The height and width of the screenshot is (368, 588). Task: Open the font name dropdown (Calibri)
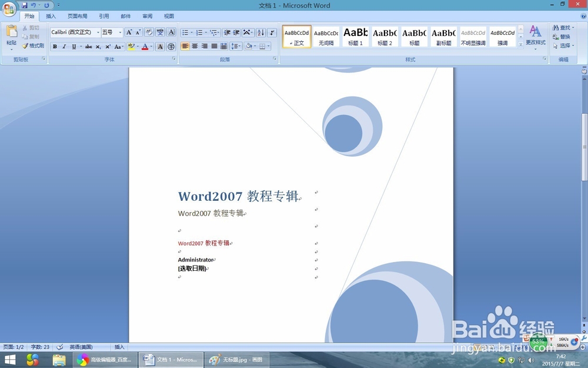(x=98, y=32)
